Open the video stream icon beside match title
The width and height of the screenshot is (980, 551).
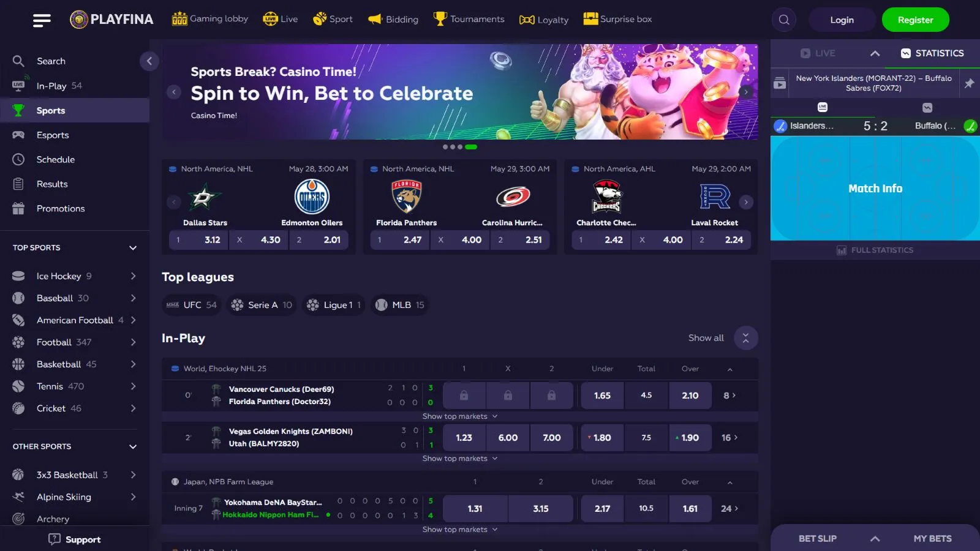point(779,83)
